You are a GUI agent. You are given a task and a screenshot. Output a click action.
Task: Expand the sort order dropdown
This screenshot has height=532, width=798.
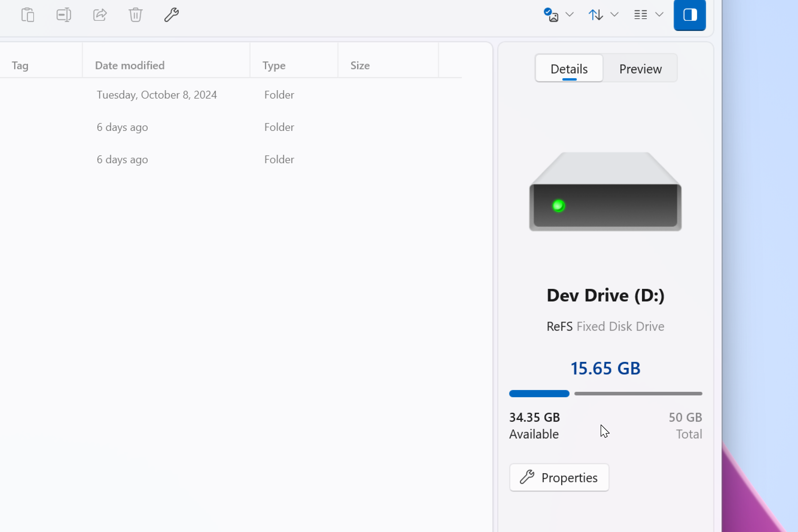click(x=614, y=14)
